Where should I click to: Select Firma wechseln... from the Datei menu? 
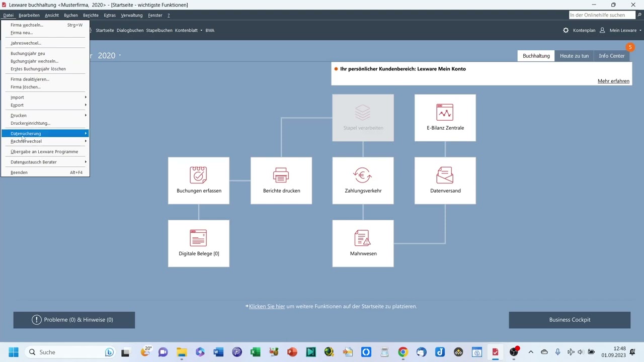click(45, 25)
